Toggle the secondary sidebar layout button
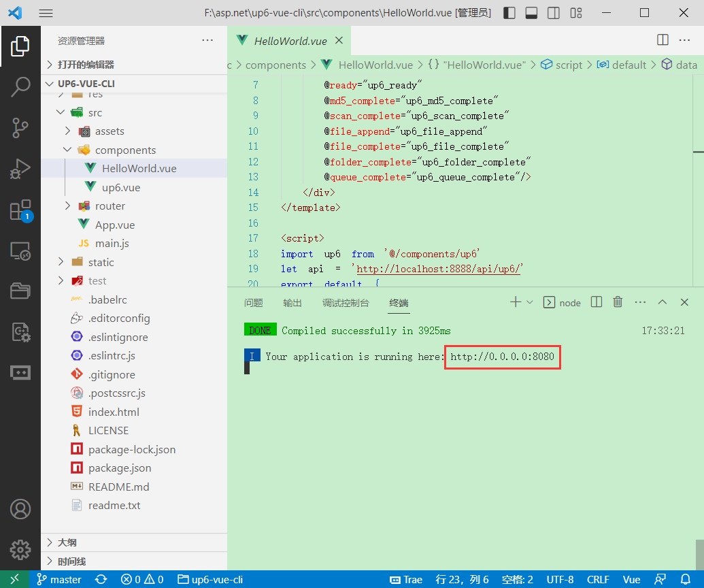This screenshot has width=704, height=588. point(554,13)
